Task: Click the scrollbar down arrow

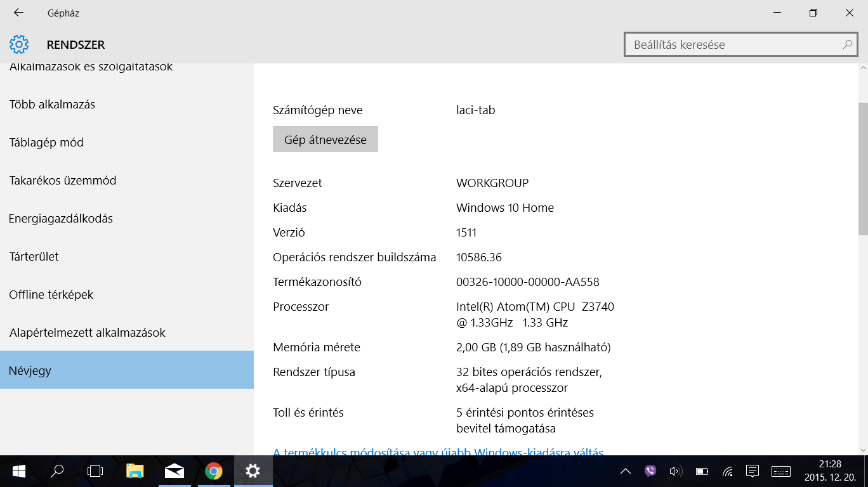Action: tap(863, 450)
